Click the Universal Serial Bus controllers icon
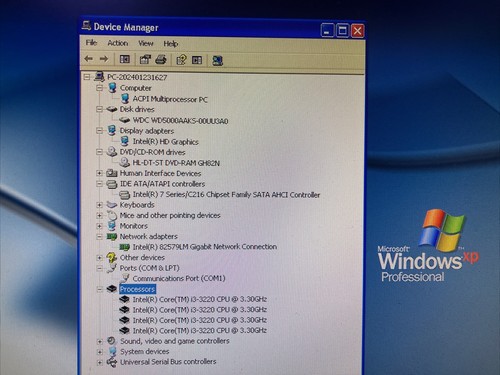The image size is (500, 375). coord(112,362)
